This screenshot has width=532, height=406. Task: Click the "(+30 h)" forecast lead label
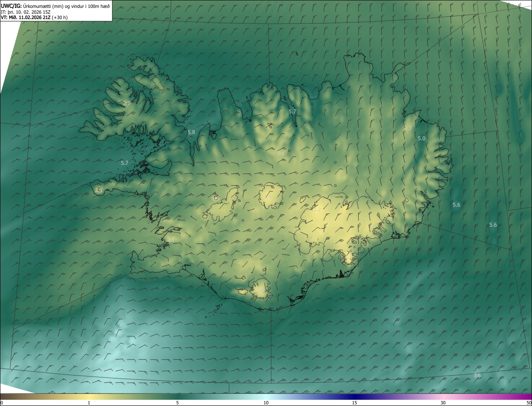59,17
